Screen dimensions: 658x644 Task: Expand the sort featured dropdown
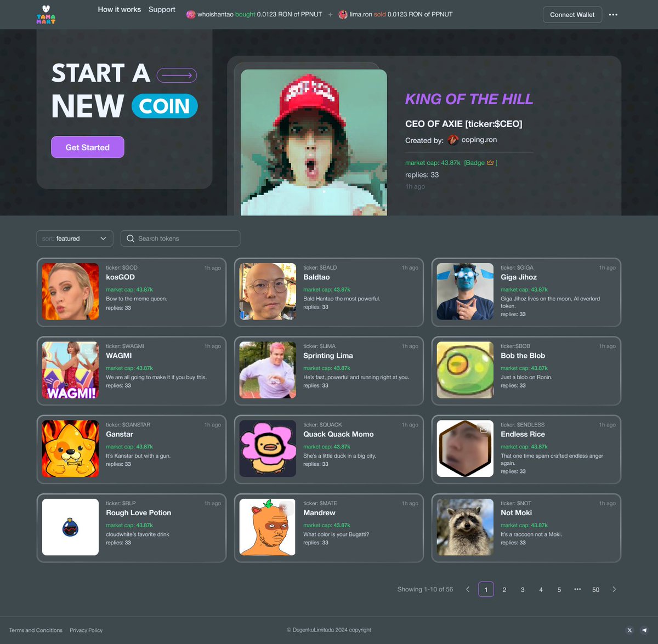click(x=75, y=238)
